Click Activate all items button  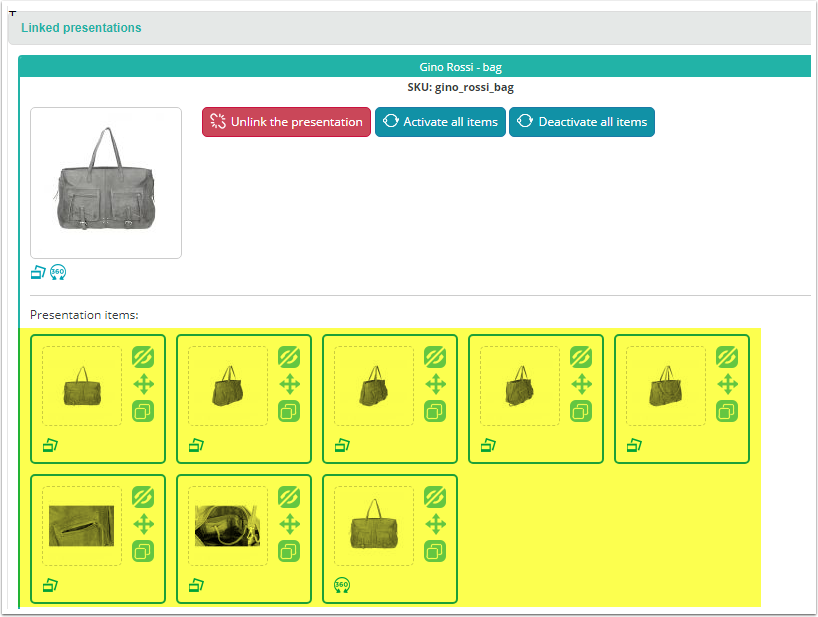[x=440, y=122]
